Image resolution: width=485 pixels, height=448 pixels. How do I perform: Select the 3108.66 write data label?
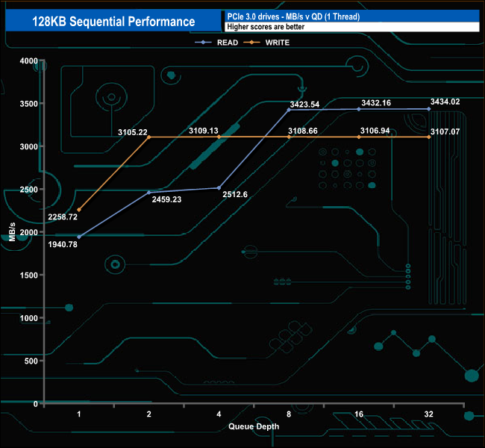point(303,131)
